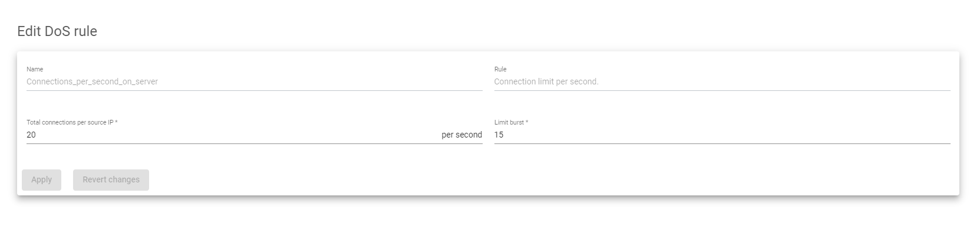Click the 'Limit burst *' label
Screen dimensions: 980x232
click(511, 122)
